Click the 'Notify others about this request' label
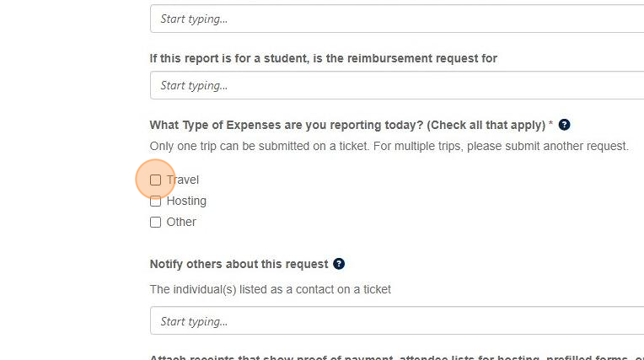This screenshot has width=644, height=360. 239,264
